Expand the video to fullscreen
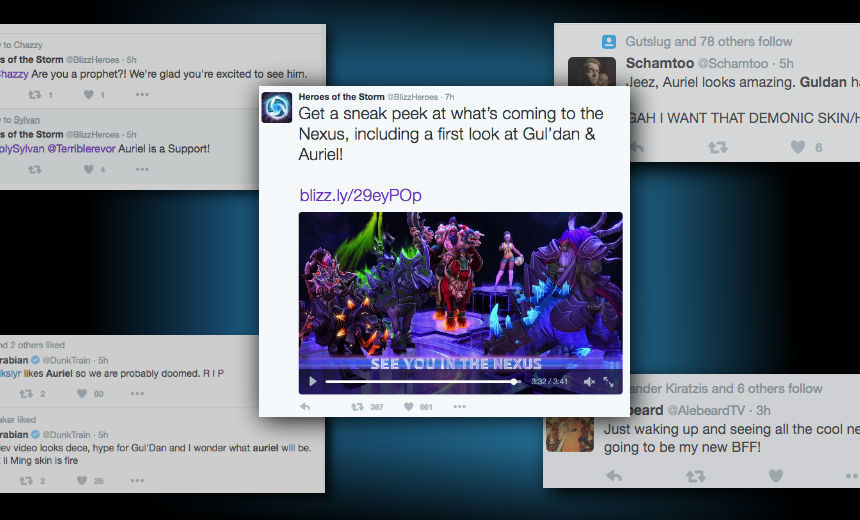 click(609, 381)
